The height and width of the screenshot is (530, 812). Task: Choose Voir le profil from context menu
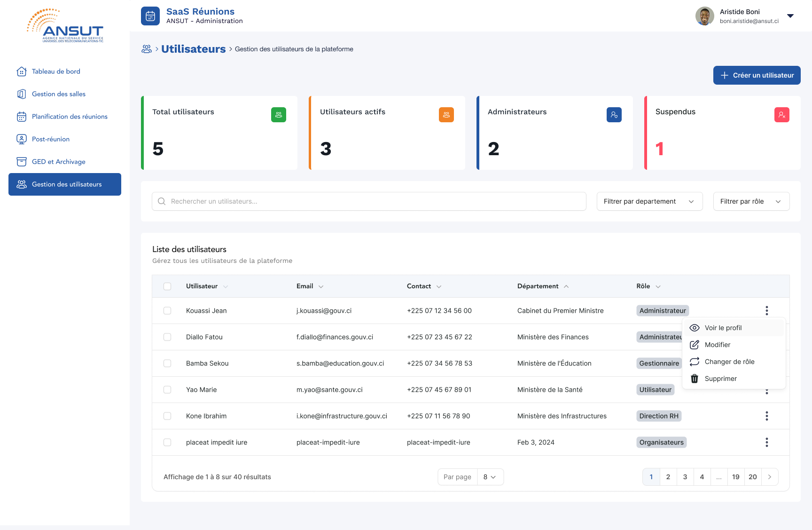[734, 328]
